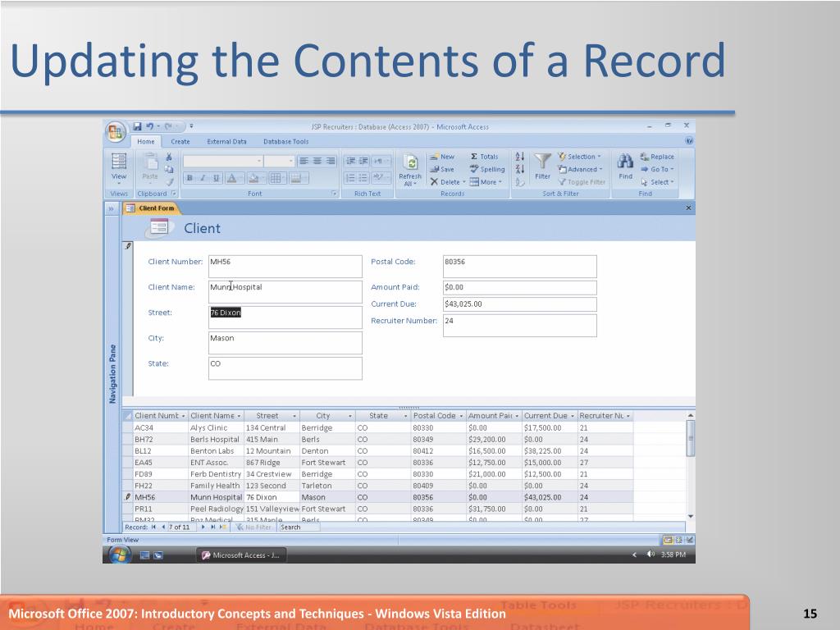Screen dimensions: 840x630
Task: Align text left in Font group
Action: (x=304, y=161)
